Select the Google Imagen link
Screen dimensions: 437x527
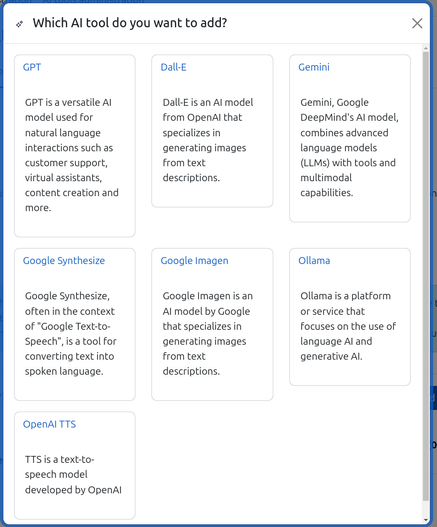click(194, 260)
